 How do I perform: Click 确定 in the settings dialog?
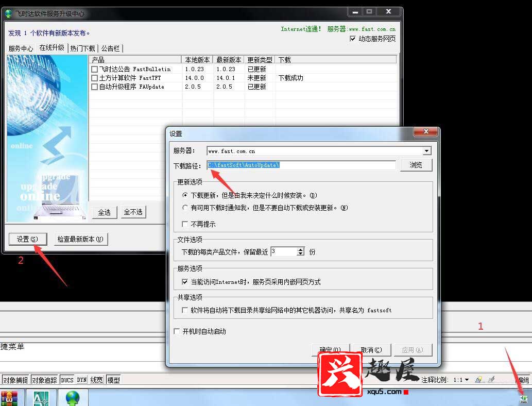pos(330,350)
